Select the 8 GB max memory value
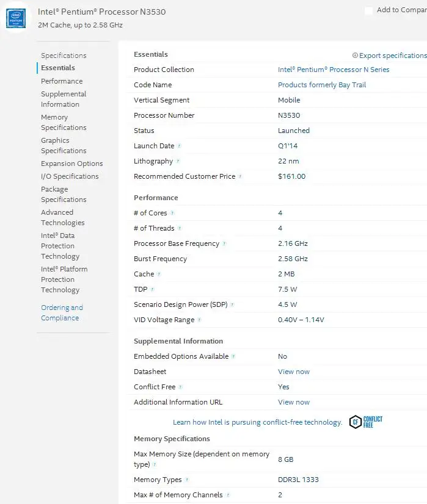 [286, 459]
